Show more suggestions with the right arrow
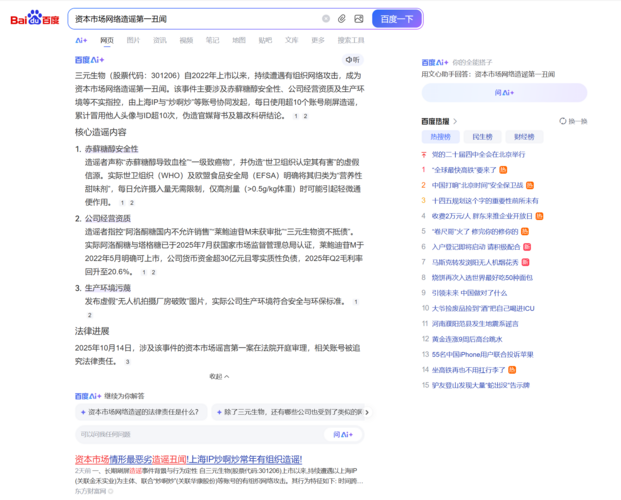621x500 pixels. coord(367,412)
